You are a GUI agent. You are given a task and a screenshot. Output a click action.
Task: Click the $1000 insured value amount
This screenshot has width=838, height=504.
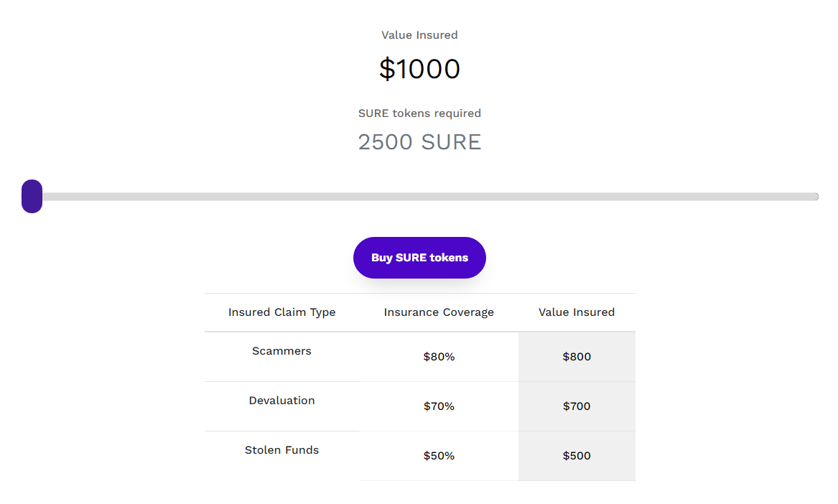(x=419, y=69)
